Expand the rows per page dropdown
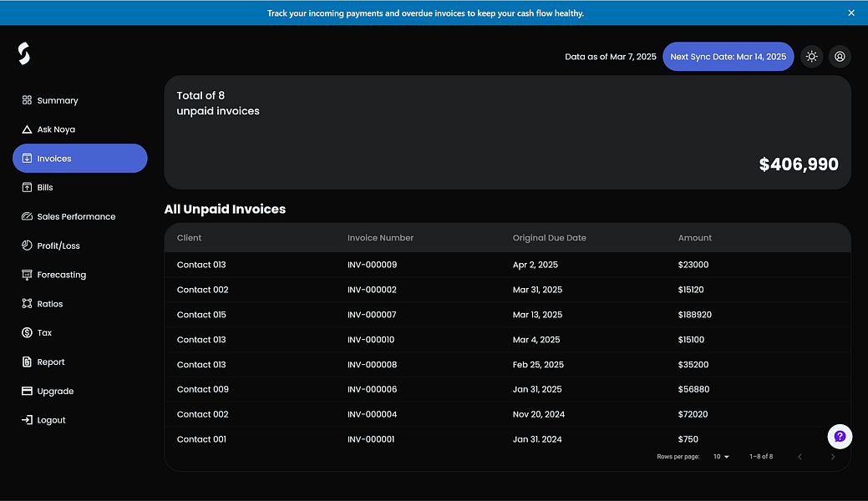This screenshot has width=868, height=501. 720,457
